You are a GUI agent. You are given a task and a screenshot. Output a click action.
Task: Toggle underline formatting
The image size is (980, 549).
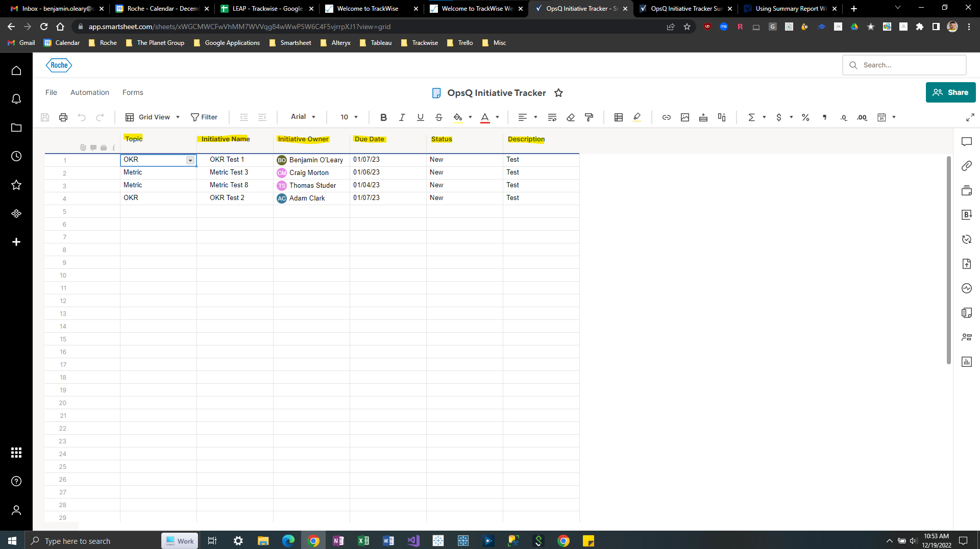[x=420, y=117]
